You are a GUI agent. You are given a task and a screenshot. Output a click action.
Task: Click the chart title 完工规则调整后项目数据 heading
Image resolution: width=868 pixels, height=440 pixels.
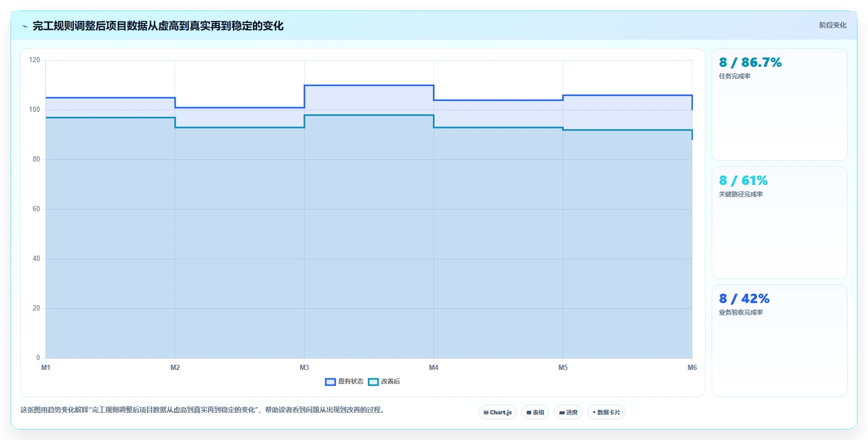[x=158, y=26]
